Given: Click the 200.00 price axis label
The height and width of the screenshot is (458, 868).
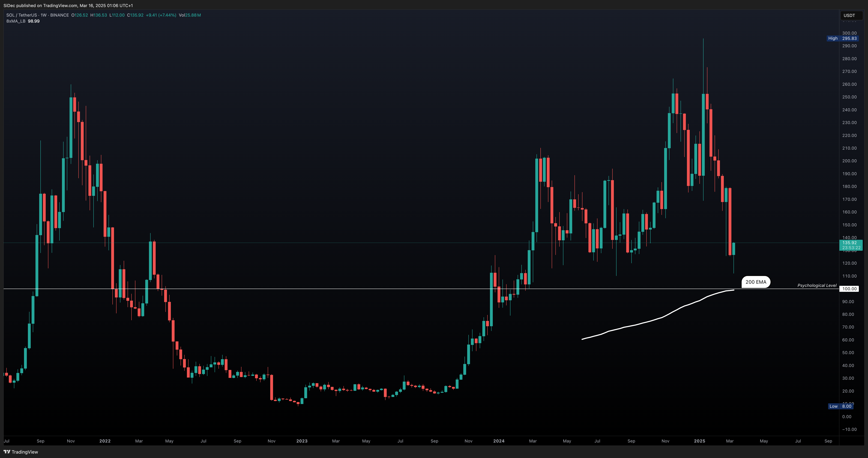Looking at the screenshot, I should pos(849,161).
